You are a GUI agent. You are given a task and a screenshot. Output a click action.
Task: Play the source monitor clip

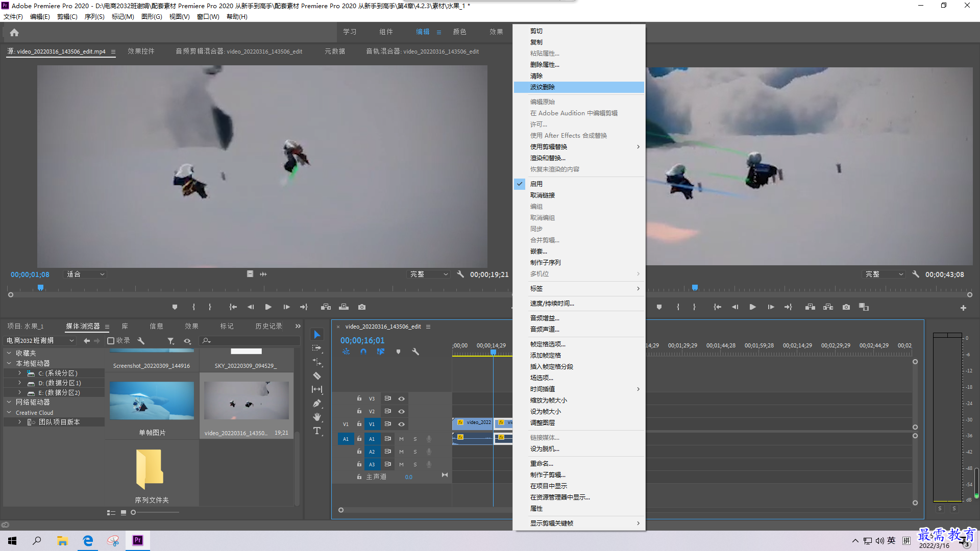point(268,307)
